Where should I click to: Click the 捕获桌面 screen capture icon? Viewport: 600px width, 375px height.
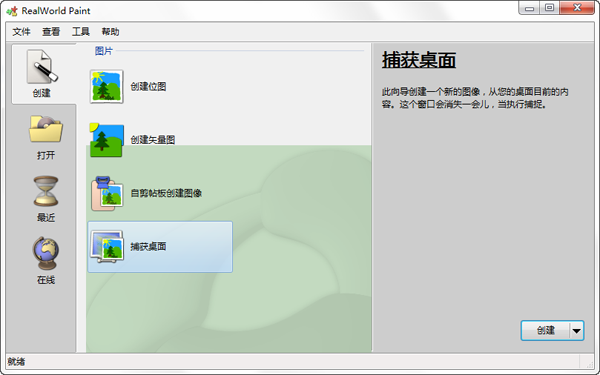[x=107, y=246]
